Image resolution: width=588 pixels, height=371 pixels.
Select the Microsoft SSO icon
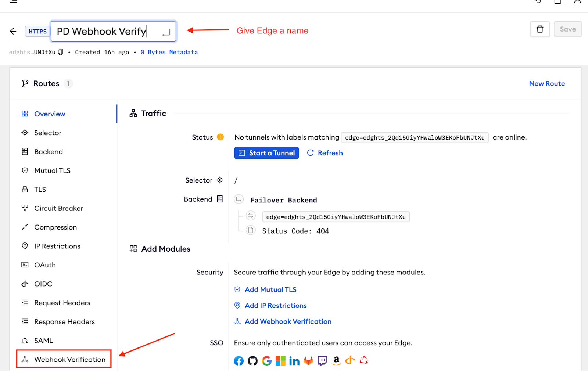pyautogui.click(x=280, y=361)
